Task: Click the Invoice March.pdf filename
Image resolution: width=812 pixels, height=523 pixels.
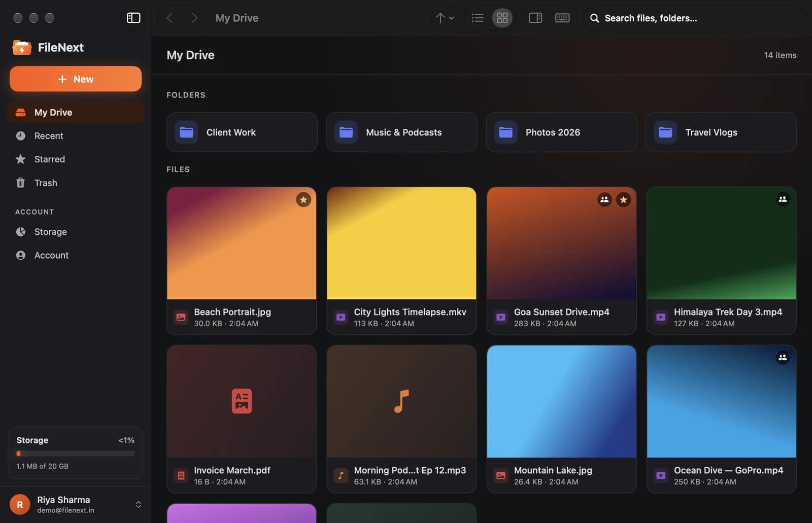Action: [232, 470]
